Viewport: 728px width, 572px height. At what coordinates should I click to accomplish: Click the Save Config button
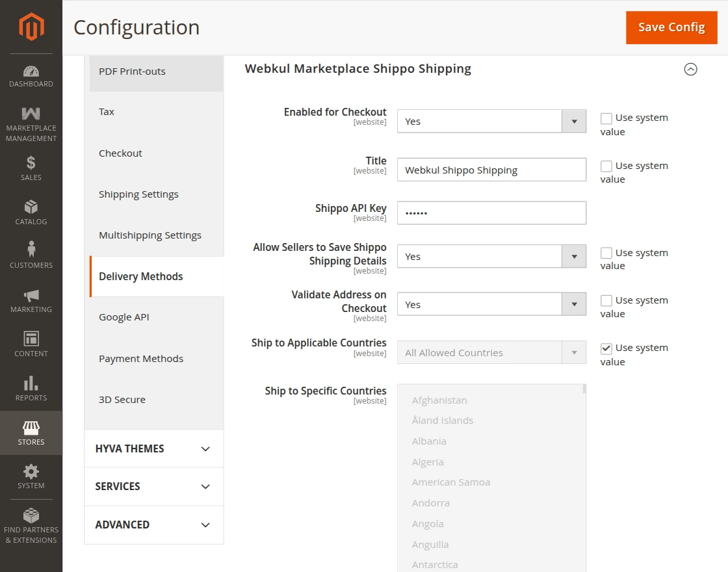pyautogui.click(x=671, y=27)
